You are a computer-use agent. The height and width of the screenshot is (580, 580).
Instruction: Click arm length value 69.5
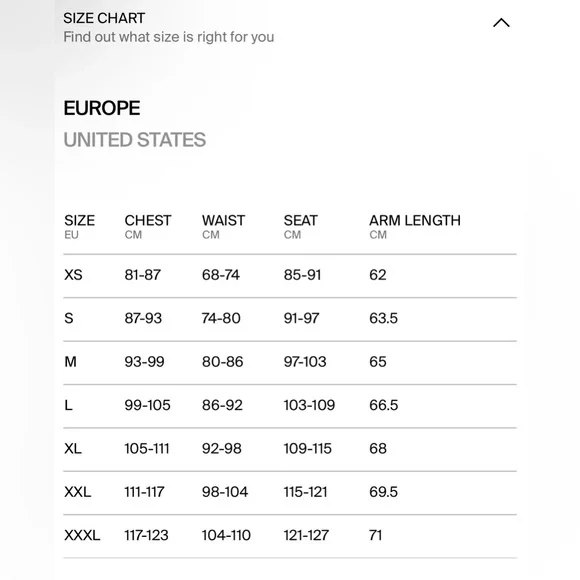383,492
